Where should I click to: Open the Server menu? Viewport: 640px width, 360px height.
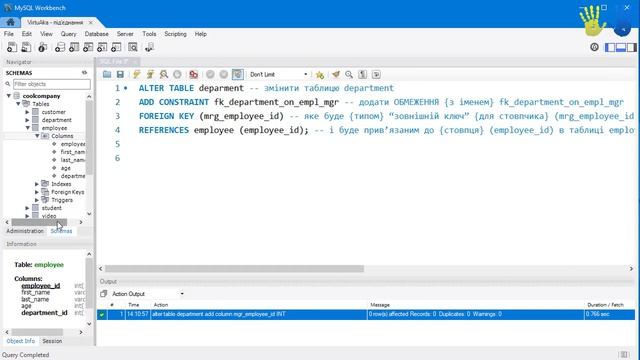pyautogui.click(x=125, y=34)
